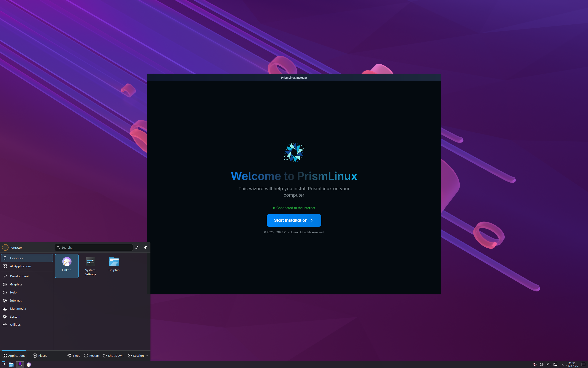Click the application launcher taskbar button
588x368 pixels.
point(3,364)
